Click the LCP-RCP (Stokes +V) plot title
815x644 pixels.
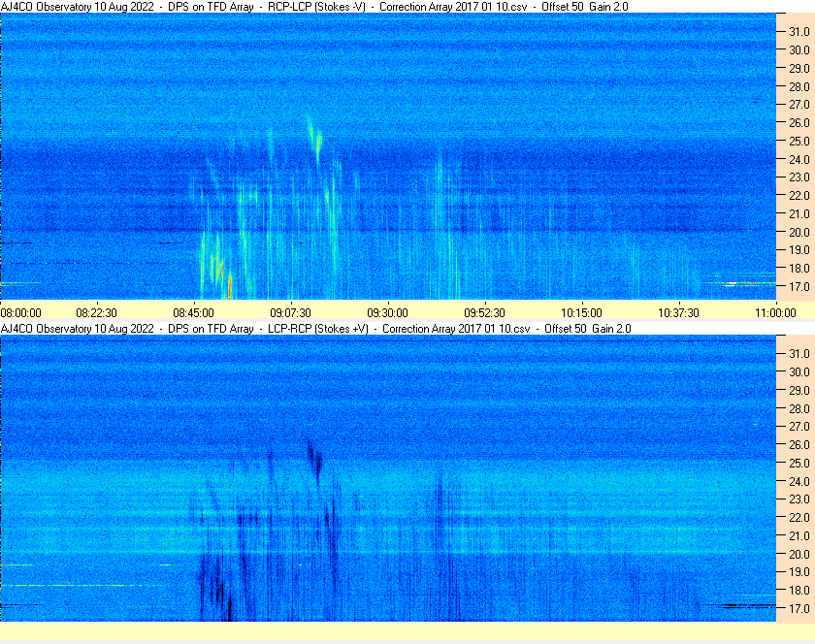[x=318, y=329]
